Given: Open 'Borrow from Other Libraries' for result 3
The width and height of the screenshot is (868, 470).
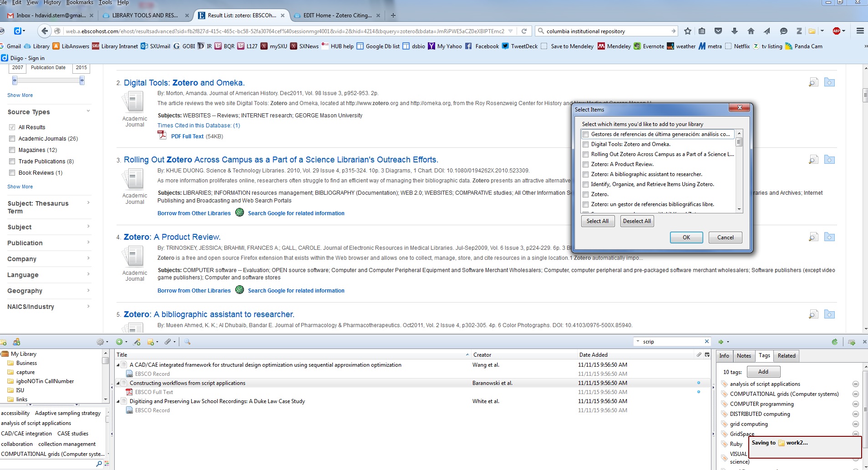Looking at the screenshot, I should (x=194, y=213).
